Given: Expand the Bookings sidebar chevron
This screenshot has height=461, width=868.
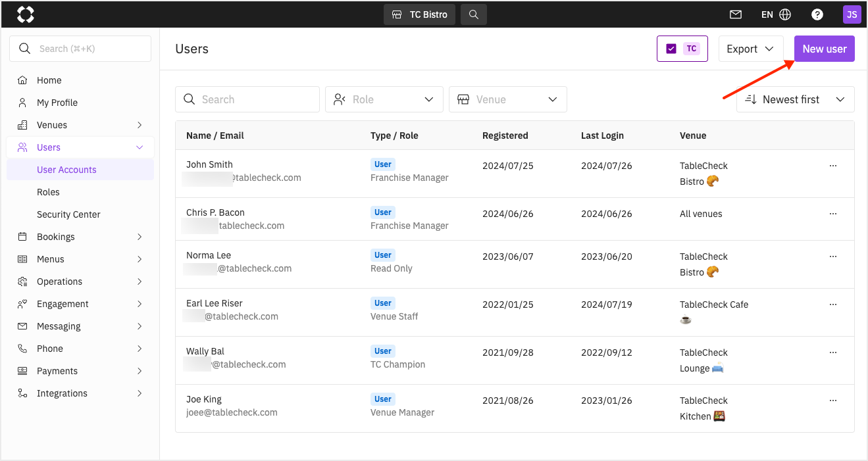Looking at the screenshot, I should 140,237.
